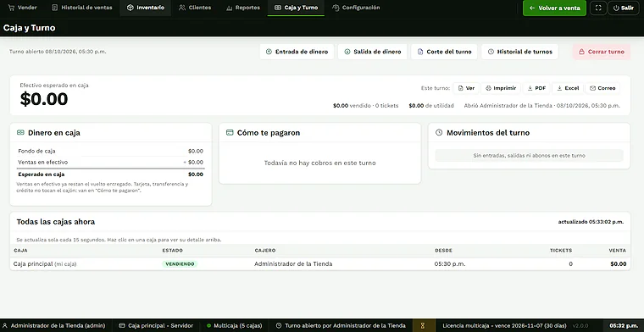This screenshot has height=332, width=644.
Task: Click the Salir button
Action: click(x=624, y=8)
